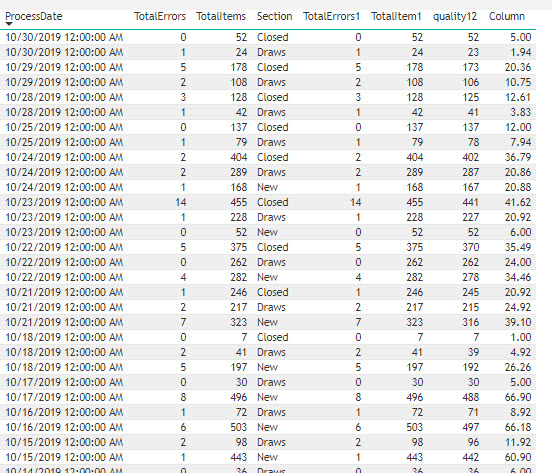Select Column value 20.86
The width and height of the screenshot is (552, 473).
[x=518, y=172]
